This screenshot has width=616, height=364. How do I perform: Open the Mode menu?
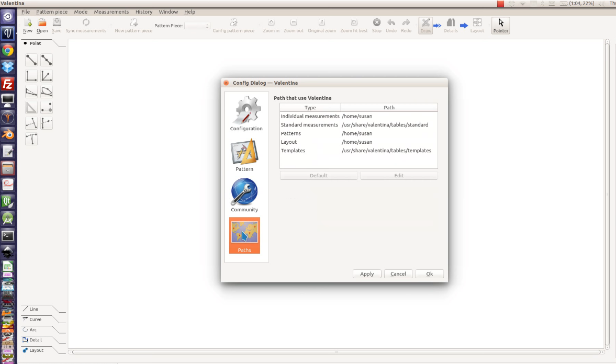[x=81, y=12]
